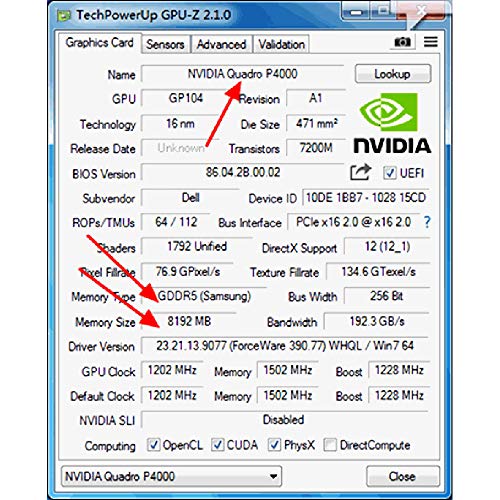This screenshot has width=500, height=500.
Task: Toggle the PhysX checkbox
Action: (275, 445)
